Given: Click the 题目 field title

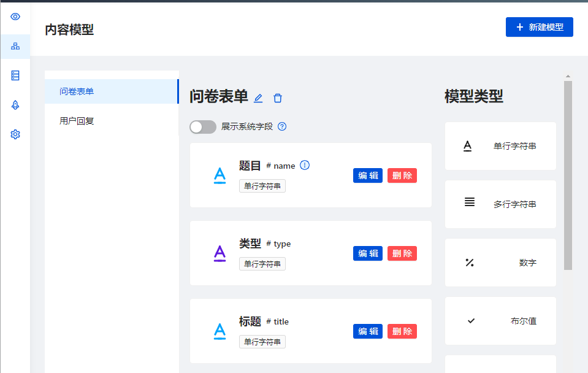Looking at the screenshot, I should 250,166.
